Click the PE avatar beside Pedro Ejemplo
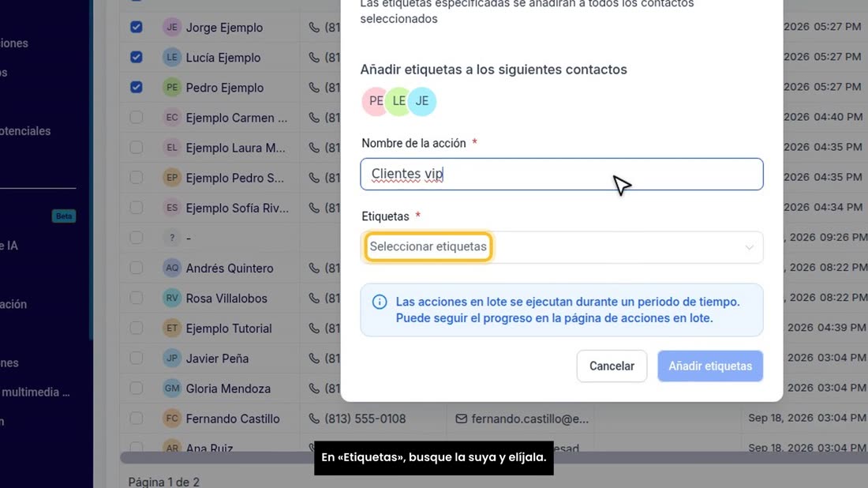Viewport: 868px width, 488px height. (x=172, y=88)
